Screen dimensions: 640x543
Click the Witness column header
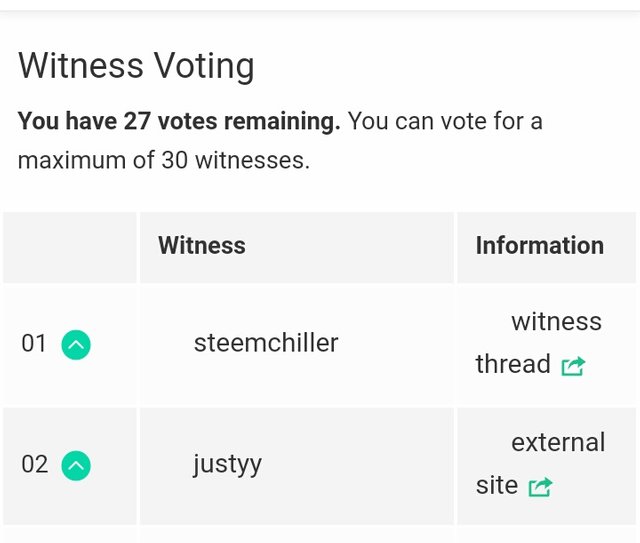click(x=202, y=246)
